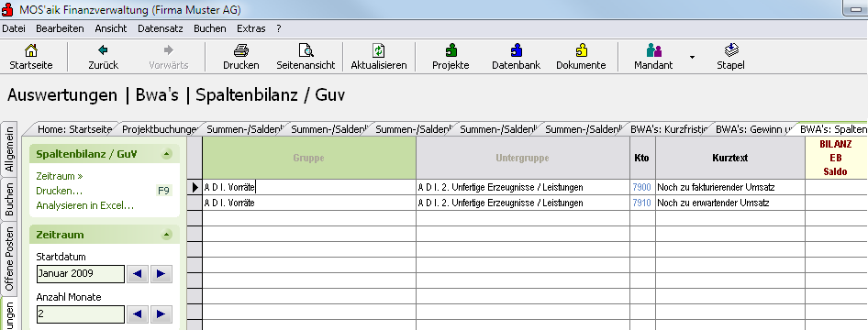This screenshot has width=868, height=330.
Task: Print using the Drucken toolbar icon
Action: [x=240, y=50]
